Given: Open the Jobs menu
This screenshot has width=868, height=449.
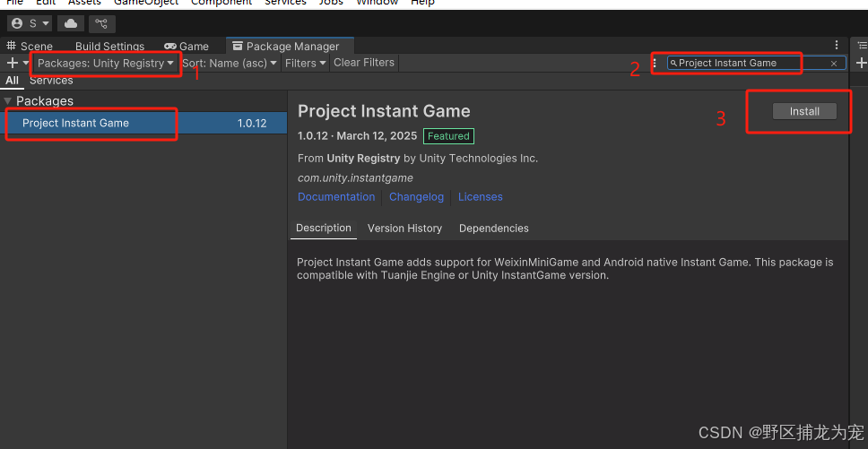Looking at the screenshot, I should [x=331, y=3].
